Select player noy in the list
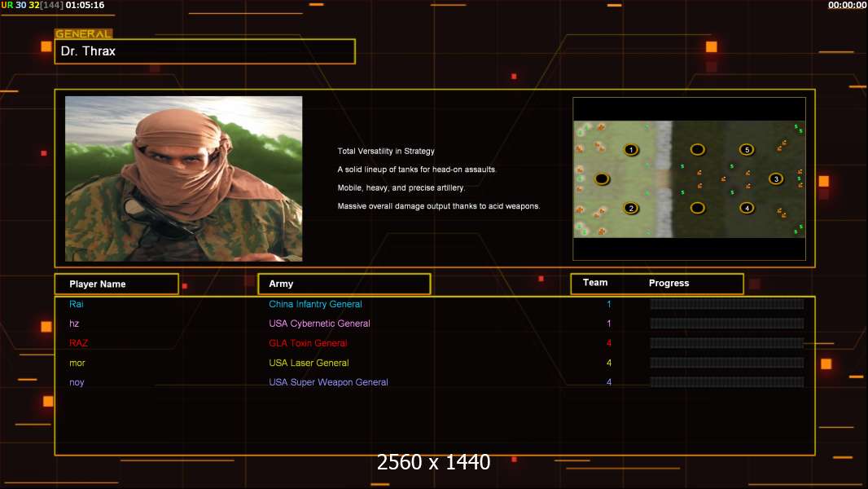The width and height of the screenshot is (868, 489). (x=77, y=382)
